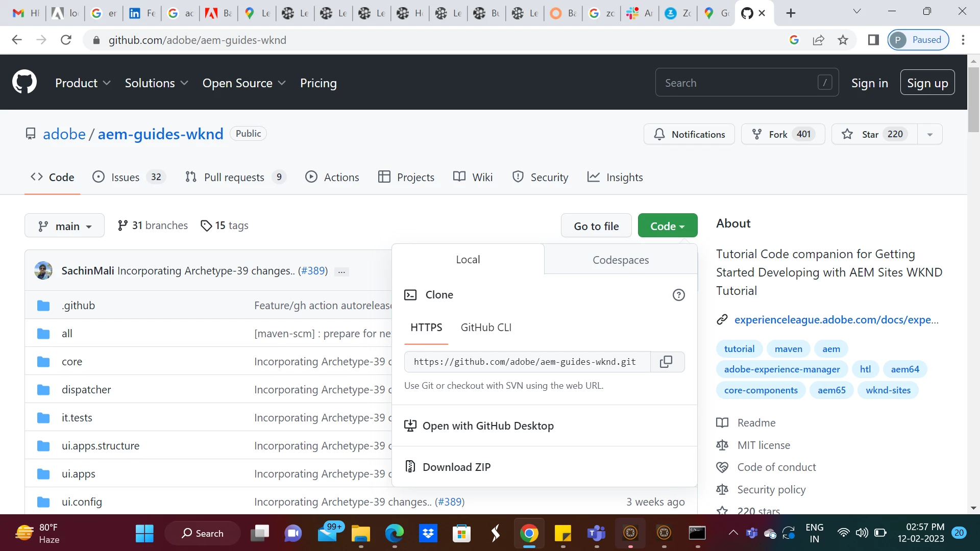Toggle the browser side panel icon
This screenshot has height=551, width=980.
[x=873, y=40]
